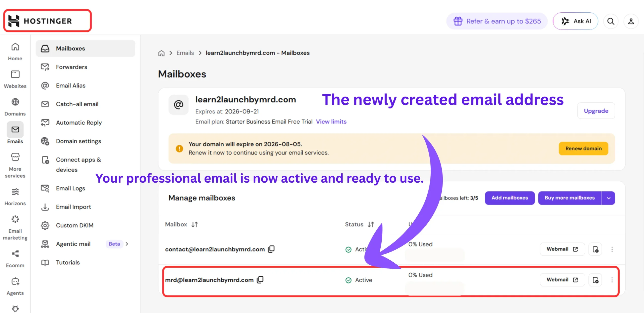Copy contact@learn2launchbymrd.com address
The height and width of the screenshot is (322, 644).
[x=271, y=249]
